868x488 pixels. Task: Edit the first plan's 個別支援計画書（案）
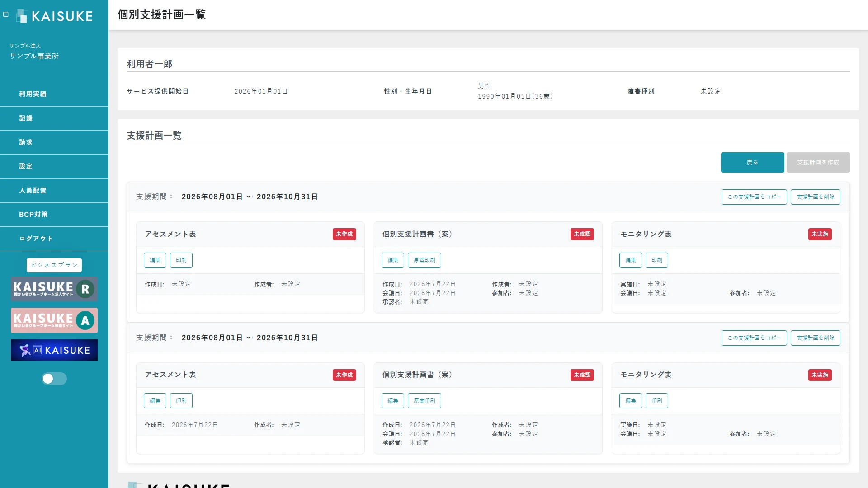[393, 260]
